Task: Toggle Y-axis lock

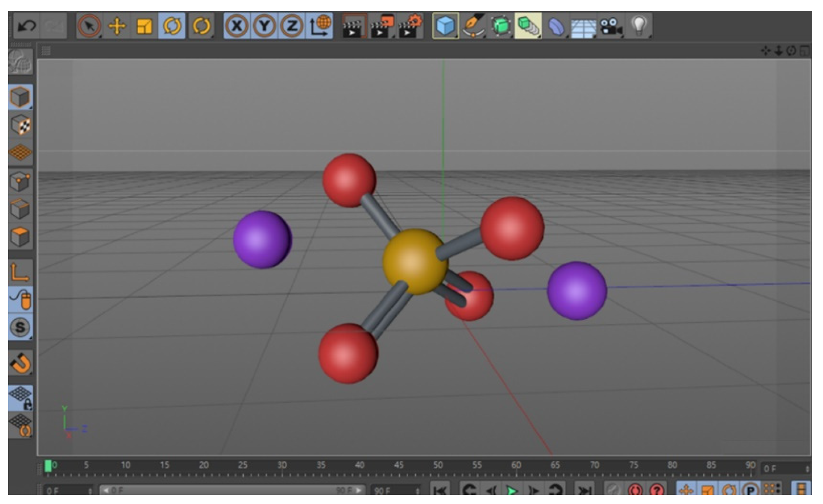Action: point(264,26)
